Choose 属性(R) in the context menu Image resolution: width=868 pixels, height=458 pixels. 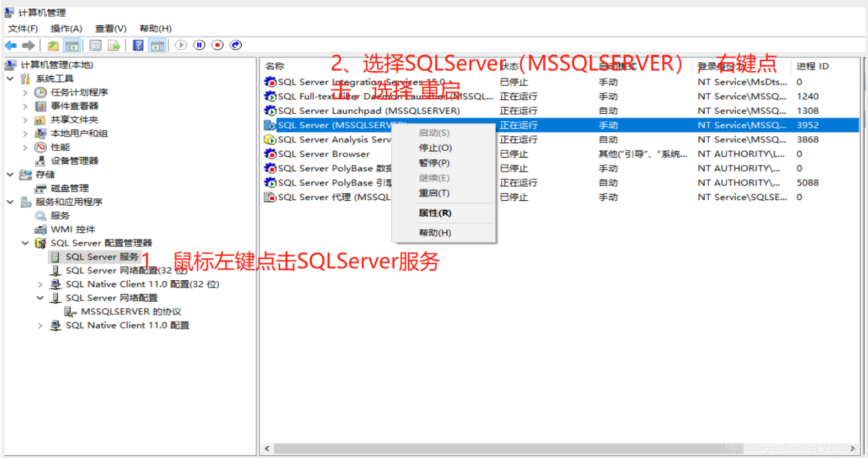435,213
